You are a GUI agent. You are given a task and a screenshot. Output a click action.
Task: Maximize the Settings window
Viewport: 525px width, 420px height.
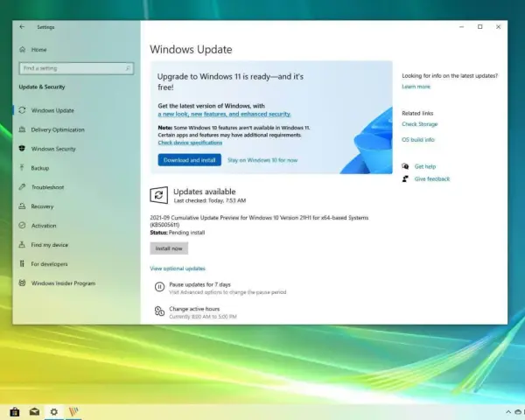coord(479,27)
